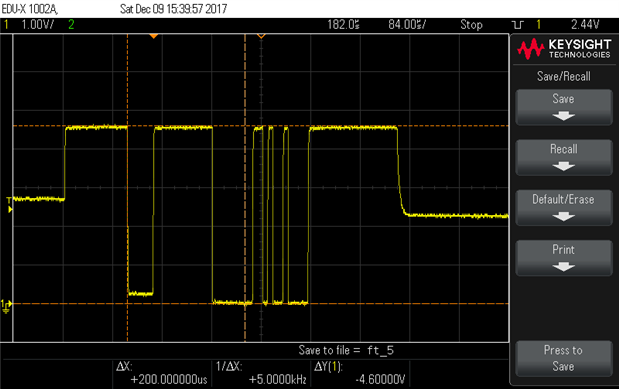Screen dimensions: 619x389
Task: Click the Keysight Technologies logo
Action: tap(564, 49)
